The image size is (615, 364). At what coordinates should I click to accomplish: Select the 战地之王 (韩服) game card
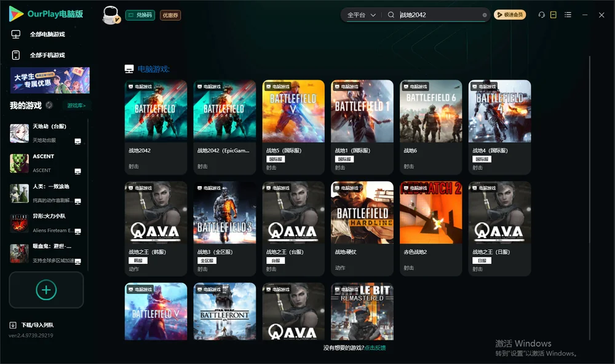pyautogui.click(x=156, y=229)
